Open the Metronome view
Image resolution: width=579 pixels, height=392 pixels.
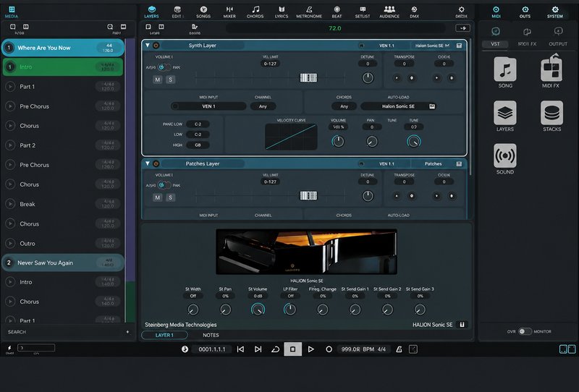(309, 12)
